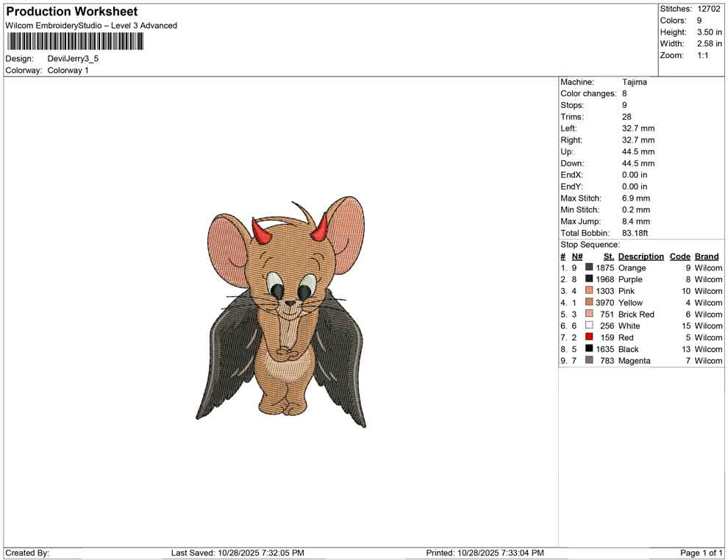Select the Purple thread color swatch
728x560 pixels.
point(589,279)
